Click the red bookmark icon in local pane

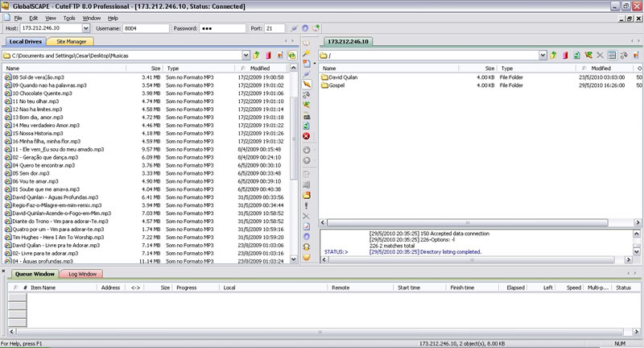[x=267, y=56]
